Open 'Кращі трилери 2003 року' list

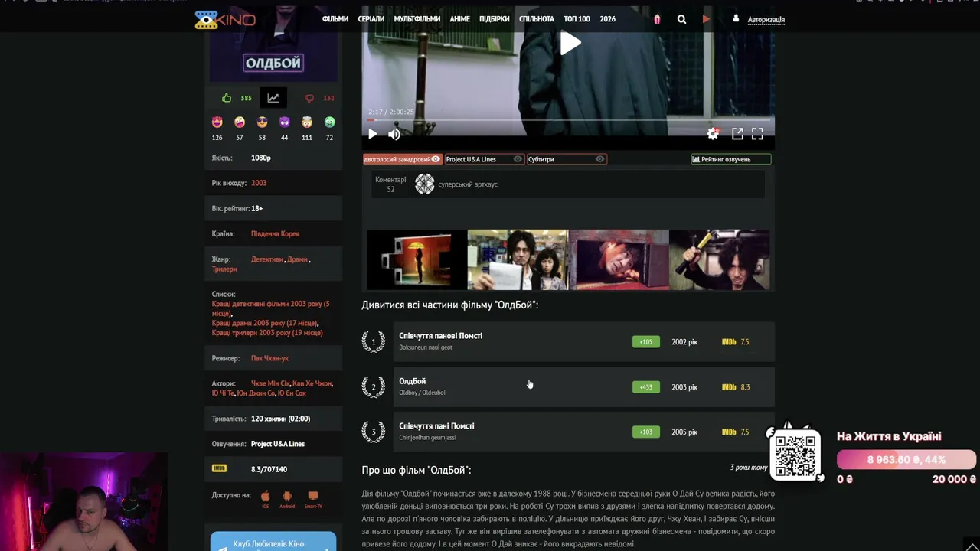267,333
